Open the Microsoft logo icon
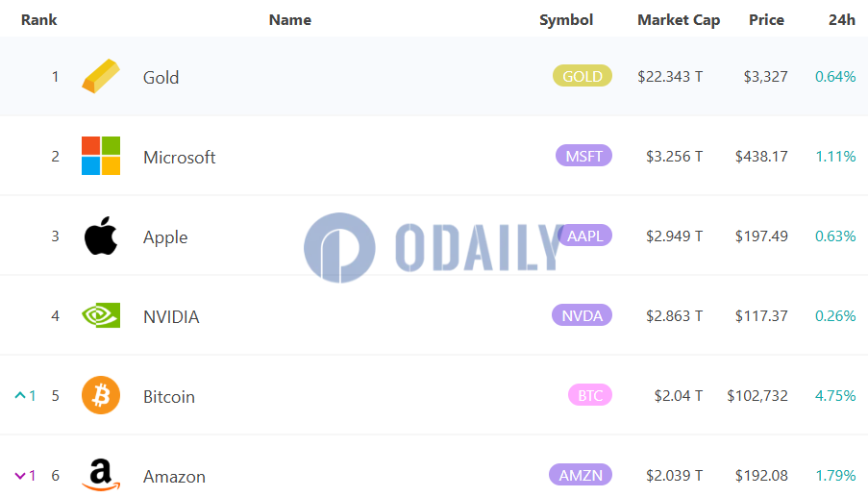Screen dimensions: 868x497 click(101, 156)
